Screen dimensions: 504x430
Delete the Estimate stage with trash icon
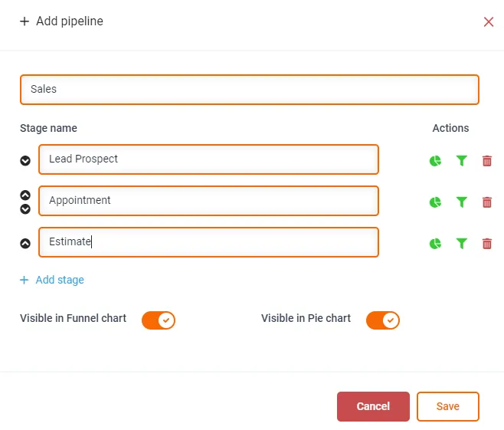coord(487,244)
